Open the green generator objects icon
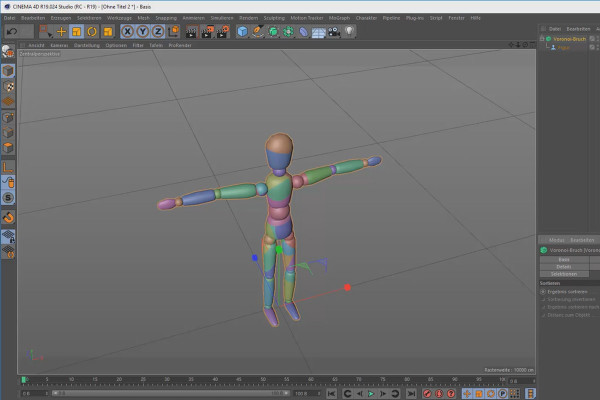The image size is (600, 400). (x=273, y=31)
